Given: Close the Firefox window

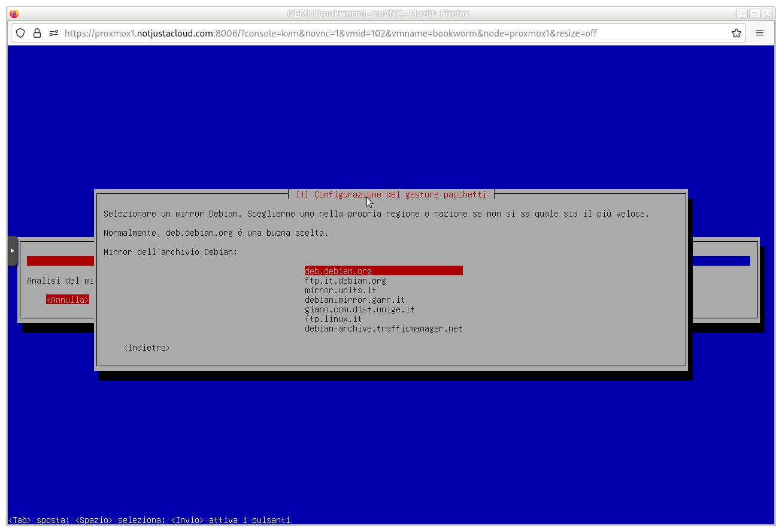Looking at the screenshot, I should (767, 14).
